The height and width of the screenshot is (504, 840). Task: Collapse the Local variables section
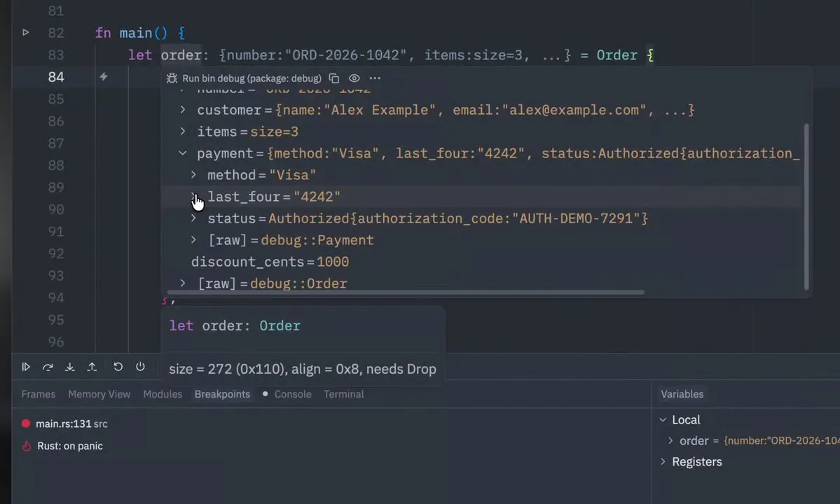point(663,420)
